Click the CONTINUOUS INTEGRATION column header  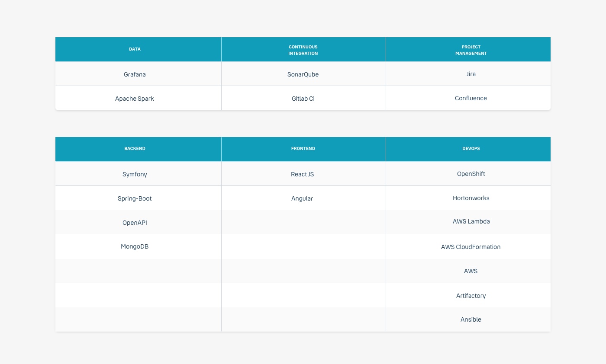[303, 49]
